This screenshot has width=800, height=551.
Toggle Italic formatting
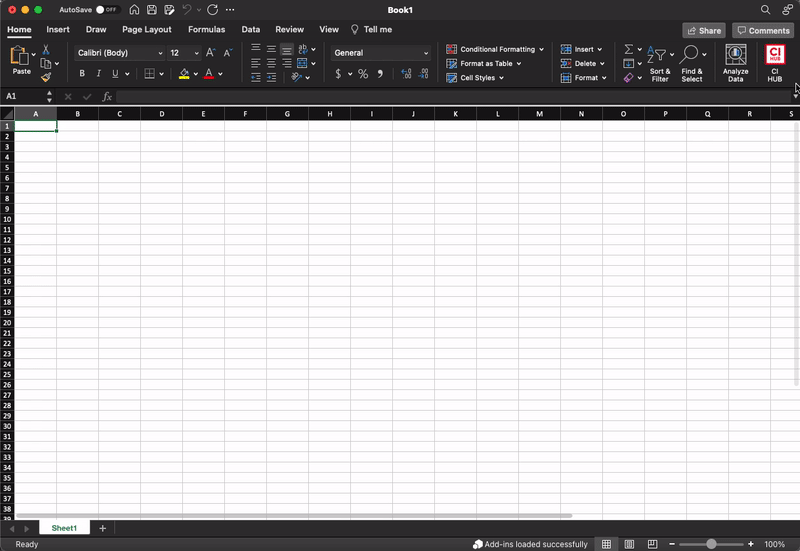point(98,74)
